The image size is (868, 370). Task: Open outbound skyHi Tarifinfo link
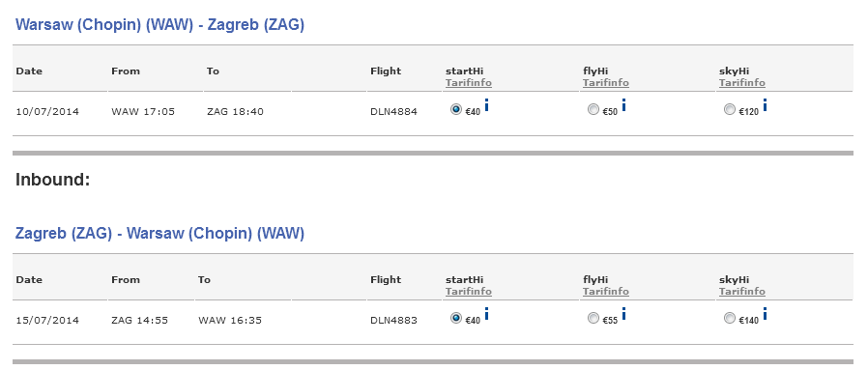[741, 82]
